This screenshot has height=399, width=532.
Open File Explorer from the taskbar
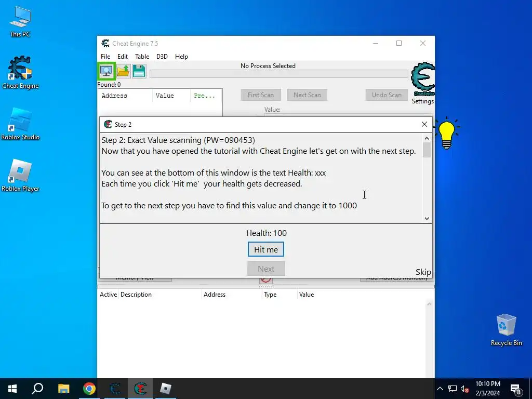63,389
